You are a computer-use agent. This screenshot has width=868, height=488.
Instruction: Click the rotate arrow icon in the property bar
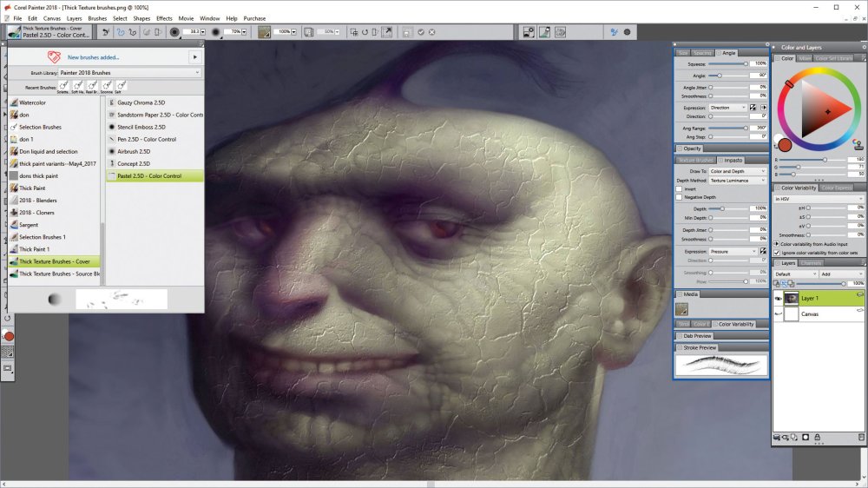tap(365, 32)
